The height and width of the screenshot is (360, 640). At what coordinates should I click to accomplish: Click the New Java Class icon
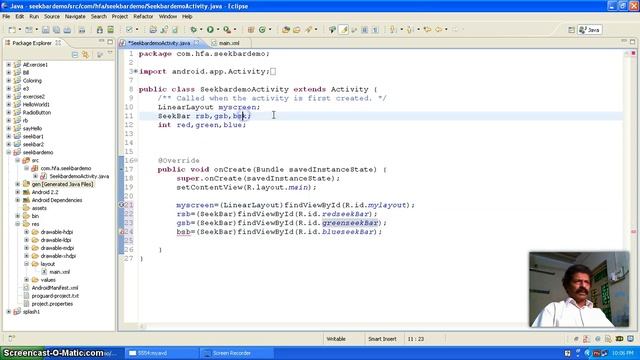click(262, 30)
